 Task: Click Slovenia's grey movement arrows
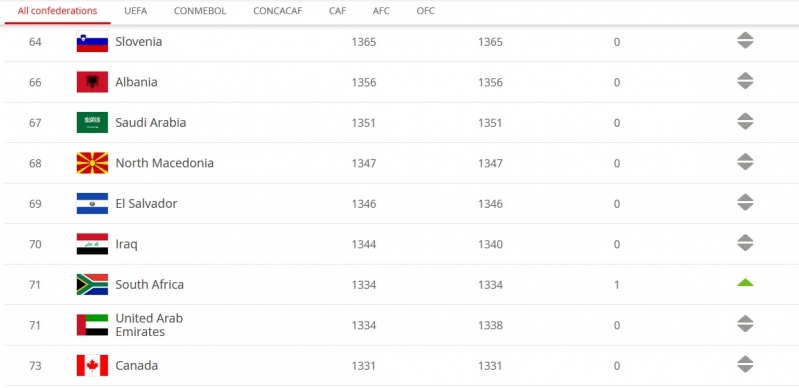(x=745, y=40)
